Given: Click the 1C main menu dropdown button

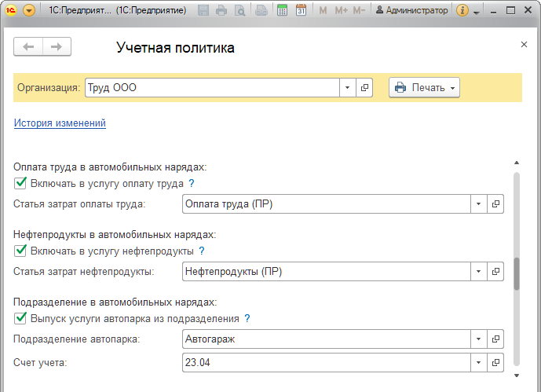Looking at the screenshot, I should pos(29,11).
